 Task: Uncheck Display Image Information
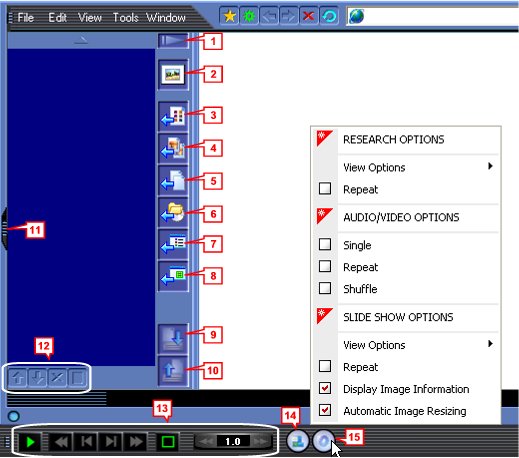(325, 388)
